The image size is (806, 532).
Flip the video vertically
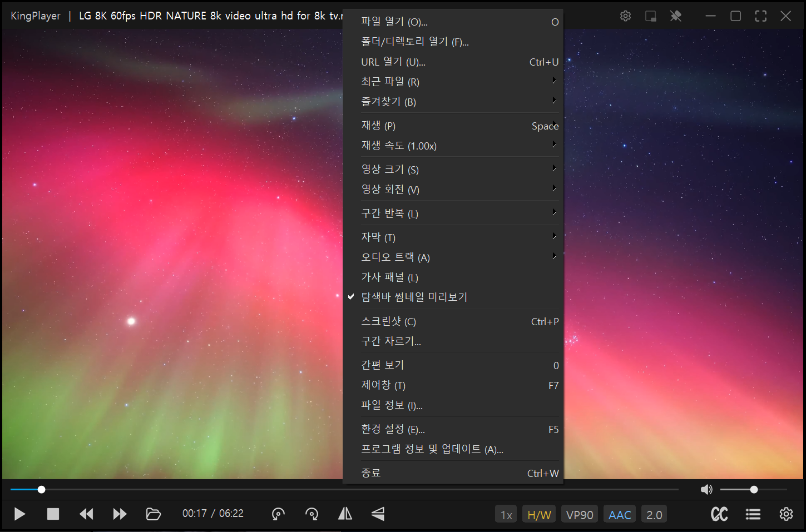click(x=378, y=514)
